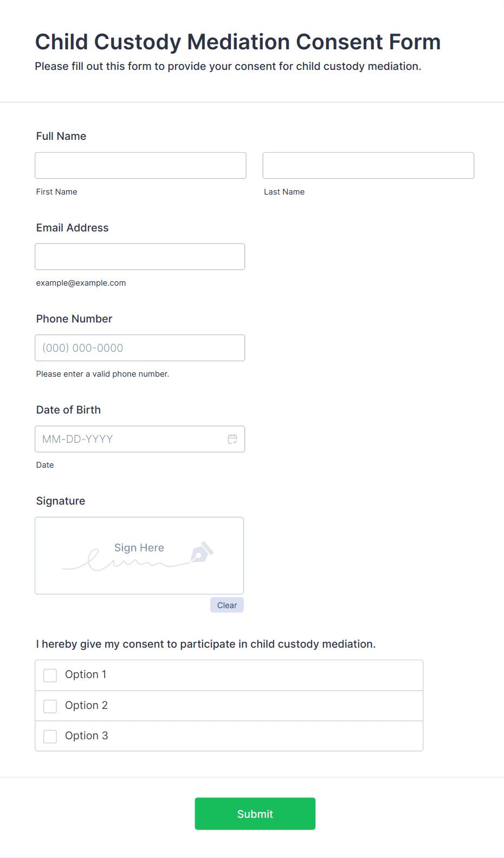Open the Date of Birth calendar picker icon

tap(232, 439)
